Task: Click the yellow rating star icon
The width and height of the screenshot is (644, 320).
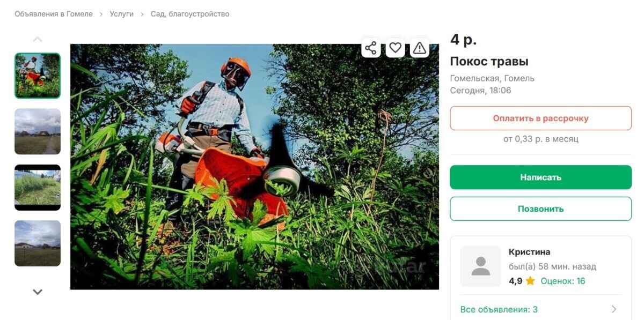Action: tap(530, 281)
